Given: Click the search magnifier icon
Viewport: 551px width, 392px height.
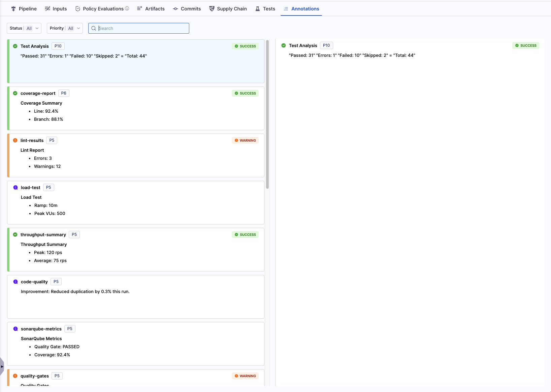Looking at the screenshot, I should pos(94,28).
